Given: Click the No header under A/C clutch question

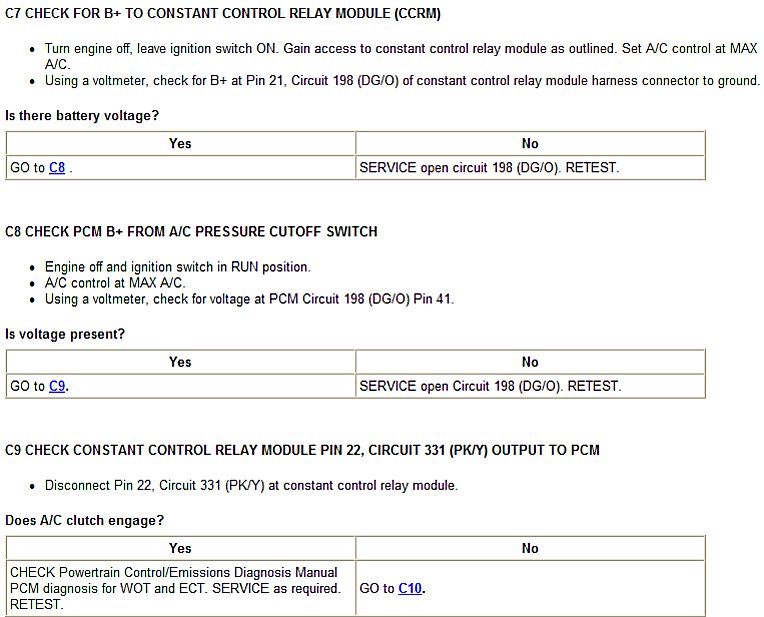Looking at the screenshot, I should pyautogui.click(x=530, y=548).
